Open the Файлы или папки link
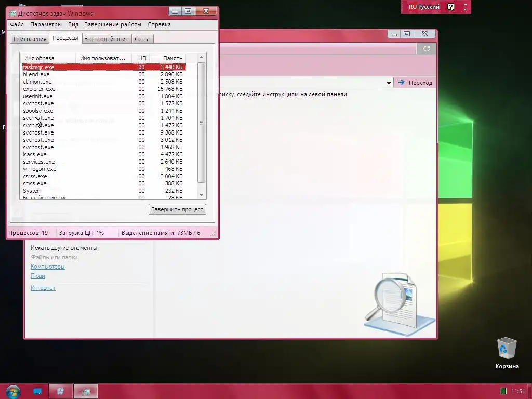Image resolution: width=532 pixels, height=399 pixels. (54, 257)
